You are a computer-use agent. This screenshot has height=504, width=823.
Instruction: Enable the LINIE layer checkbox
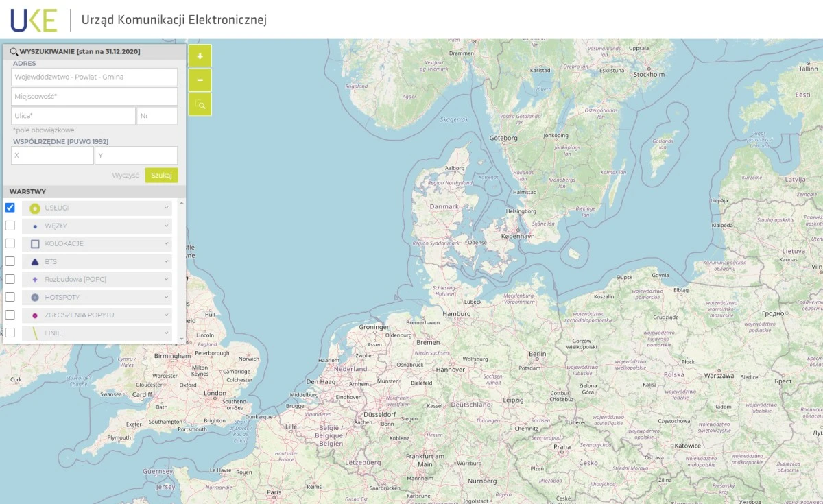point(10,333)
